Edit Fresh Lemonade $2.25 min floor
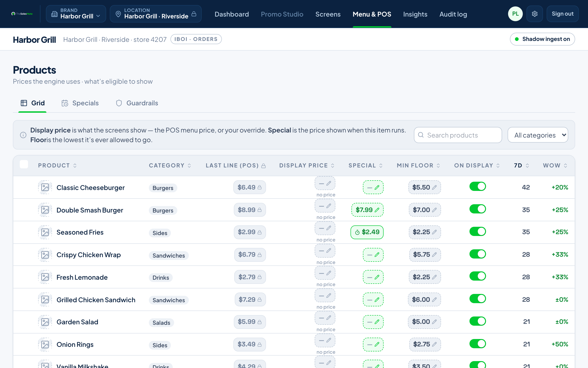 425,277
